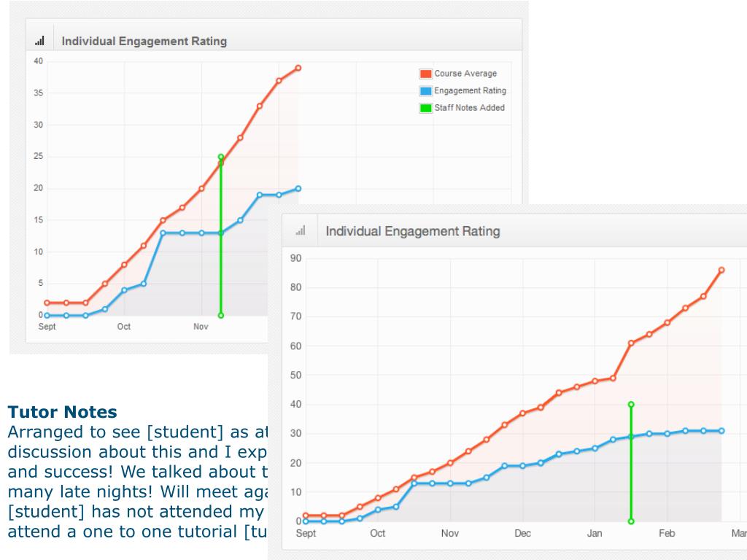The height and width of the screenshot is (560, 747).
Task: Click the Feb label on the lower chart axis
Action: click(667, 534)
